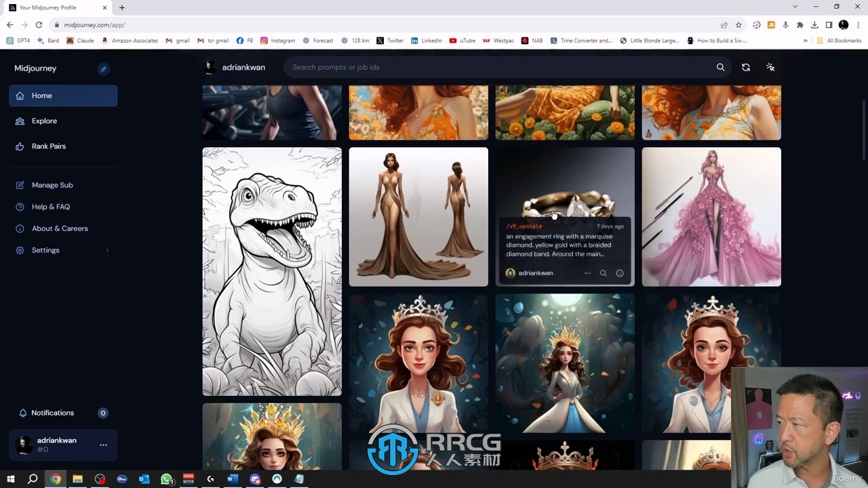Screen dimensions: 868x488
Task: Open the Claude bookmark
Action: 80,41
